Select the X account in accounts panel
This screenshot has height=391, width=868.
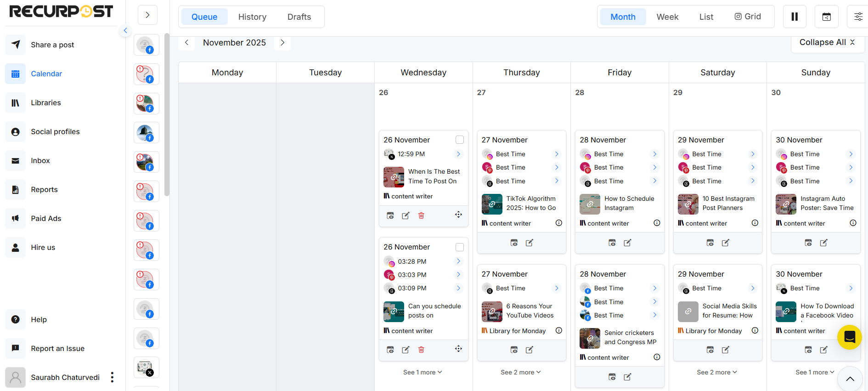(x=147, y=368)
